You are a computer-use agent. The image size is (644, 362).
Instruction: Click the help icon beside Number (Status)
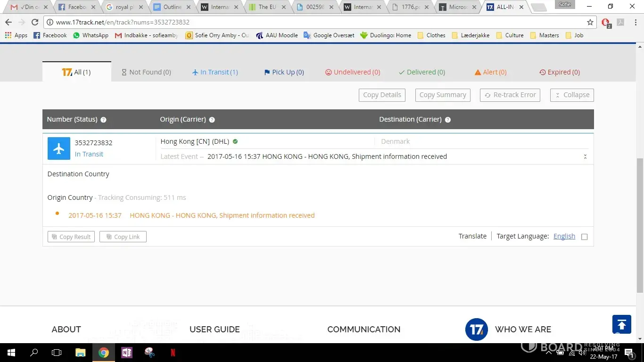104,120
